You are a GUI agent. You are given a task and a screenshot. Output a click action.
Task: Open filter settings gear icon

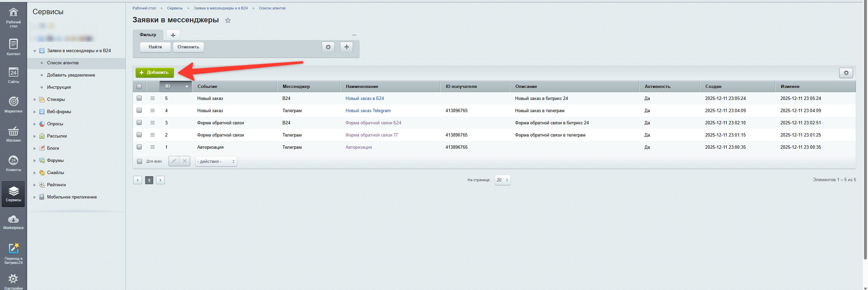coord(328,47)
